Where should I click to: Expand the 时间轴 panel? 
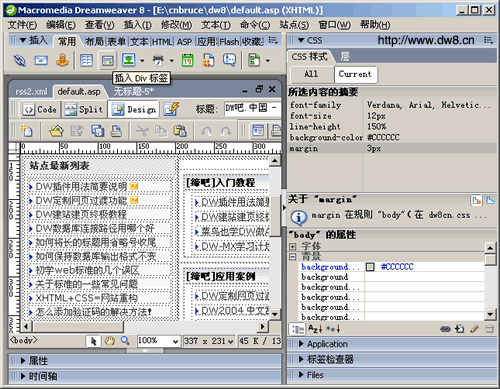23,376
